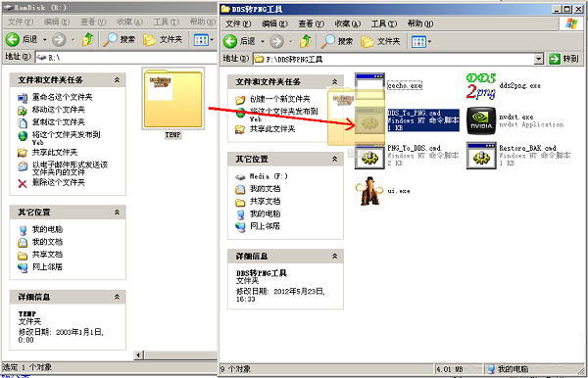Screen dimensions: 588x378
Task: Click 删除这个文件夹 red X link
Action: click(51, 182)
